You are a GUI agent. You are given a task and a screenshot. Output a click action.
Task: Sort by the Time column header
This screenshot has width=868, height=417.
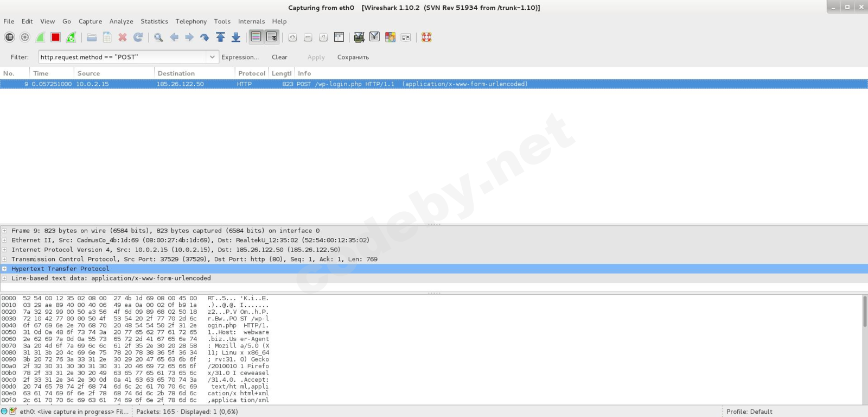52,73
